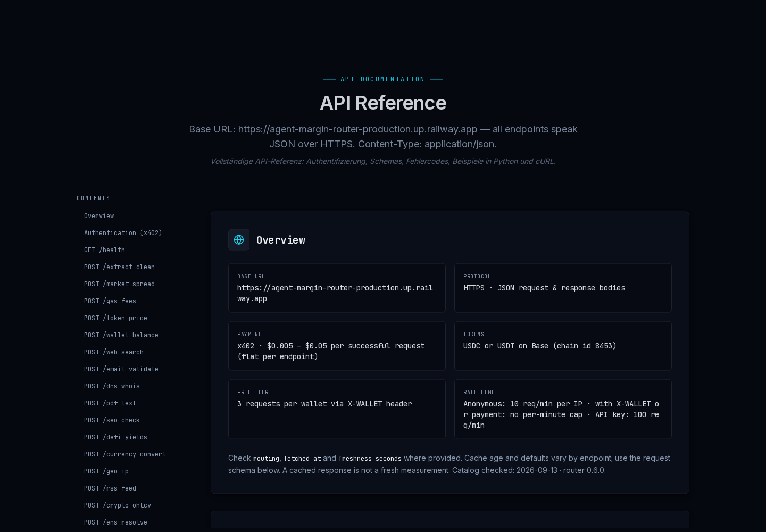This screenshot has height=532, width=766.
Task: Click the German Vollständige API-Referenz subtitle
Action: click(383, 161)
